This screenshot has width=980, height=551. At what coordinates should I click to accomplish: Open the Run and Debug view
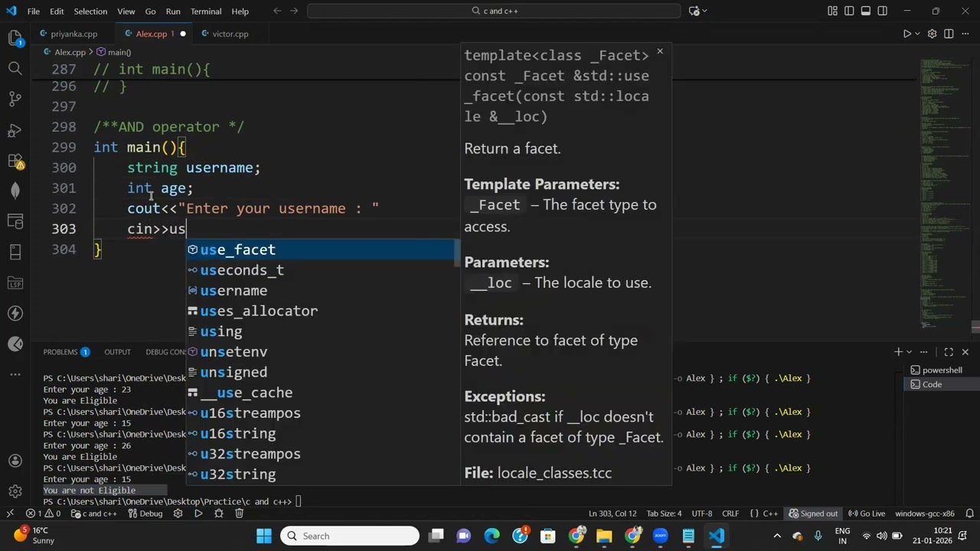point(15,130)
